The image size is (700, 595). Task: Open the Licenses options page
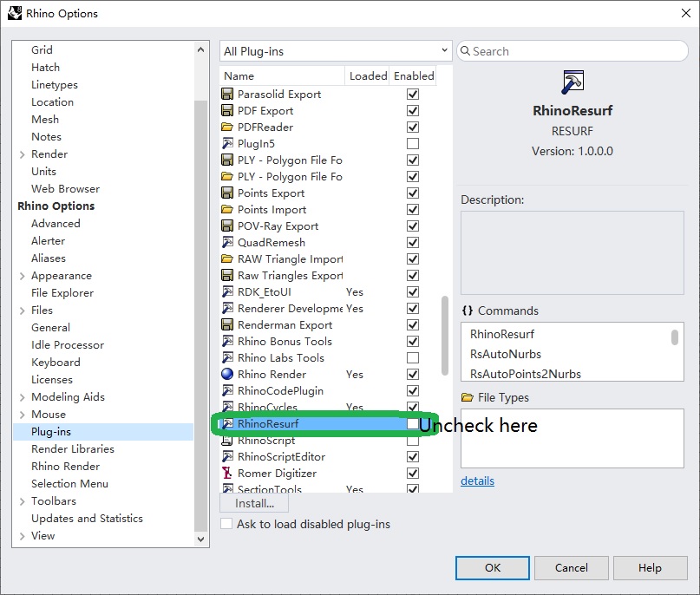point(52,379)
